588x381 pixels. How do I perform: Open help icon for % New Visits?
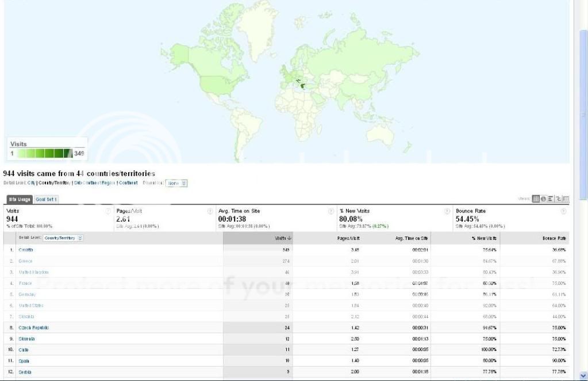click(x=447, y=211)
